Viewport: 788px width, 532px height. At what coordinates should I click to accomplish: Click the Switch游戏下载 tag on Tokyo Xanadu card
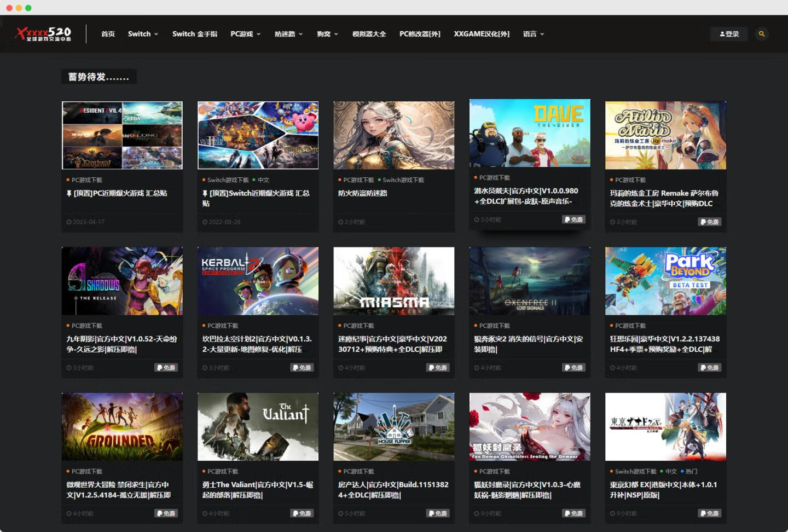point(635,471)
